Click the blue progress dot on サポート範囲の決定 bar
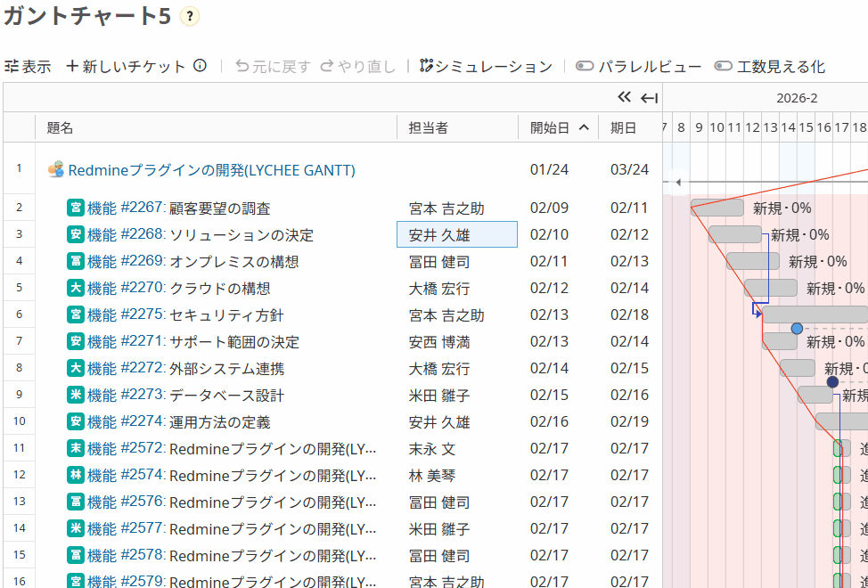 (x=796, y=329)
